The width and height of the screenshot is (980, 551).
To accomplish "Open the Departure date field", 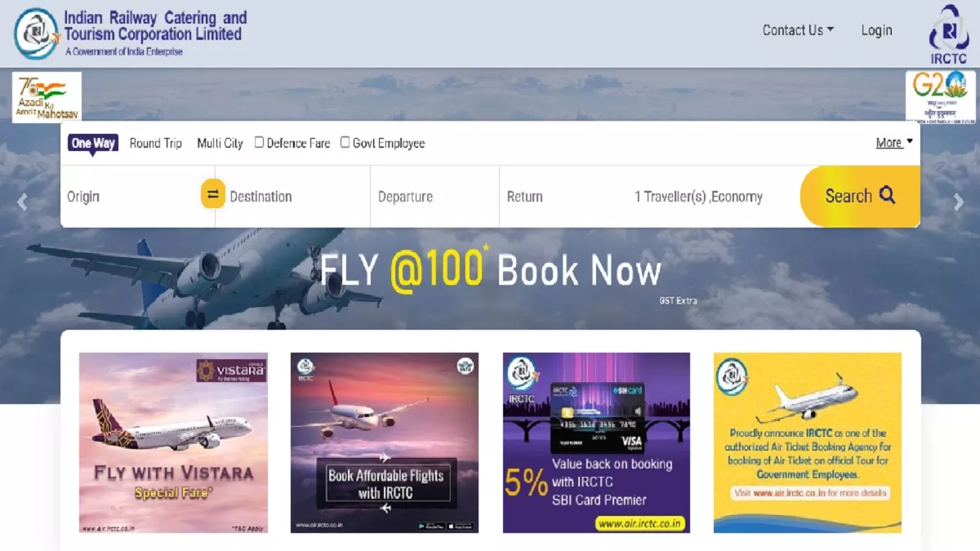I will (x=434, y=197).
